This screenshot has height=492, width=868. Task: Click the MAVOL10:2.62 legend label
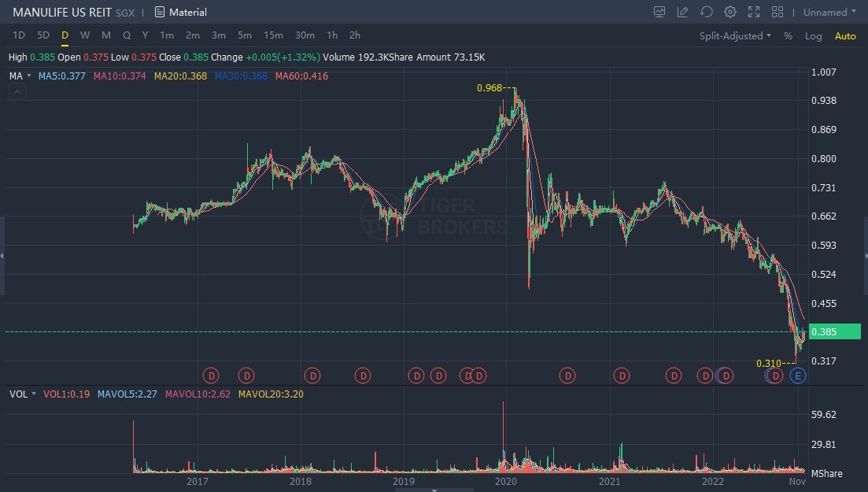coord(198,394)
